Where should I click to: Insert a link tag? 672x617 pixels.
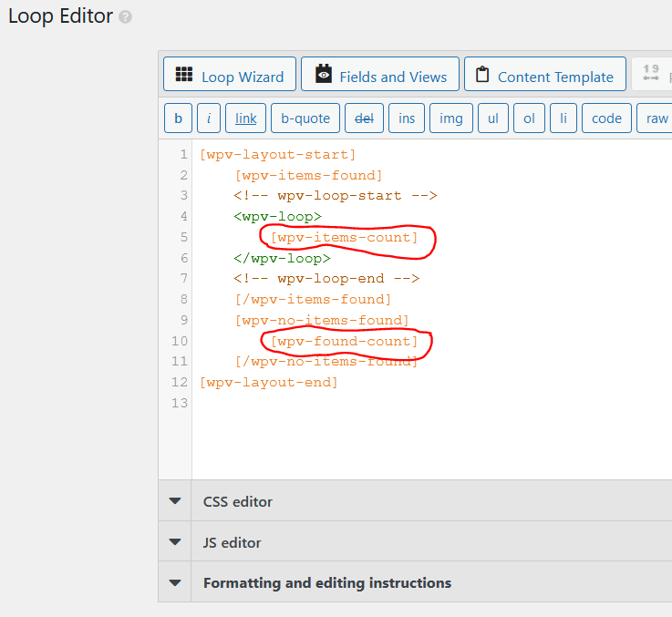pyautogui.click(x=245, y=118)
